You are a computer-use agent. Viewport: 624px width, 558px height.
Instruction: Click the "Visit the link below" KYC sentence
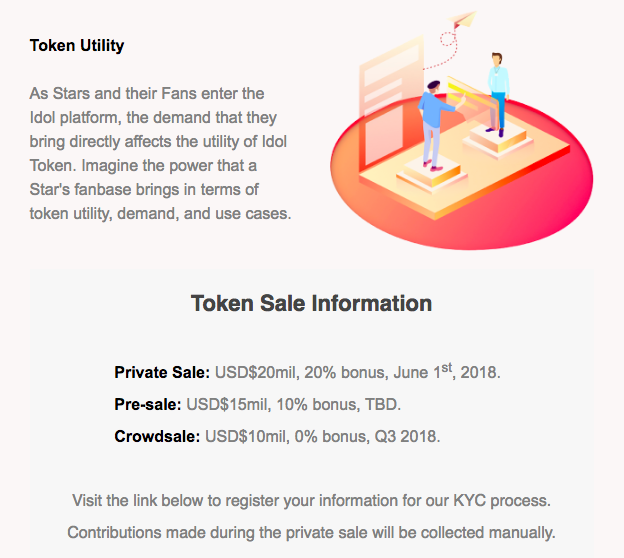311,500
